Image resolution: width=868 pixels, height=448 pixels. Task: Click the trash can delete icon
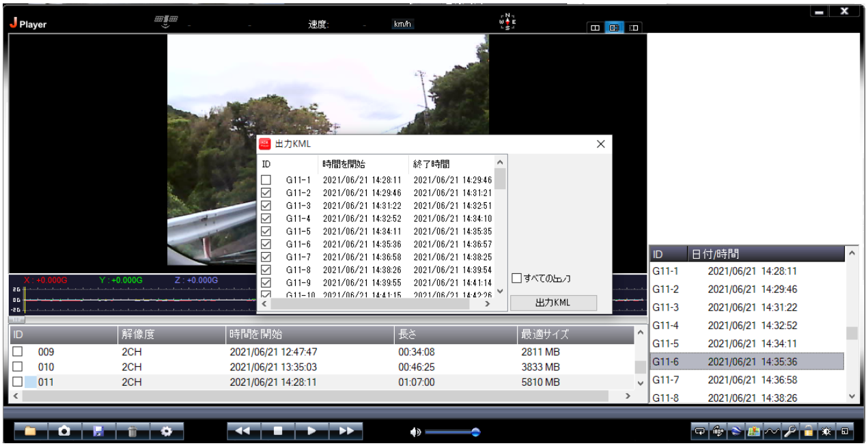tap(132, 432)
